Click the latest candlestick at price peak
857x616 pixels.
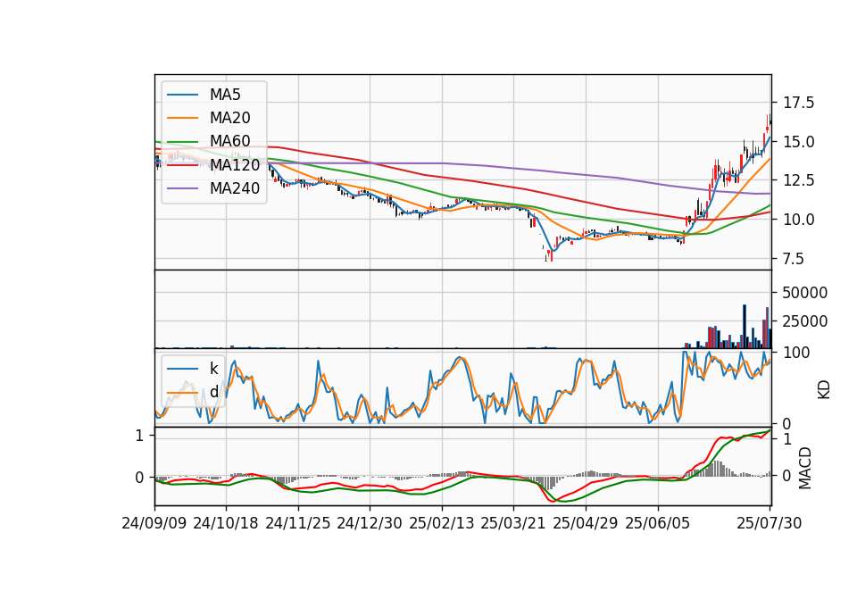tap(770, 121)
